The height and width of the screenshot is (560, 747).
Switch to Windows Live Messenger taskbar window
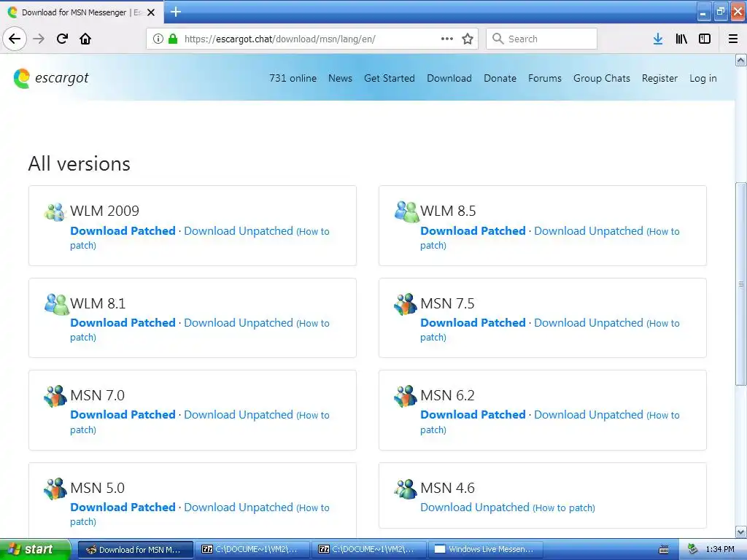coord(485,549)
